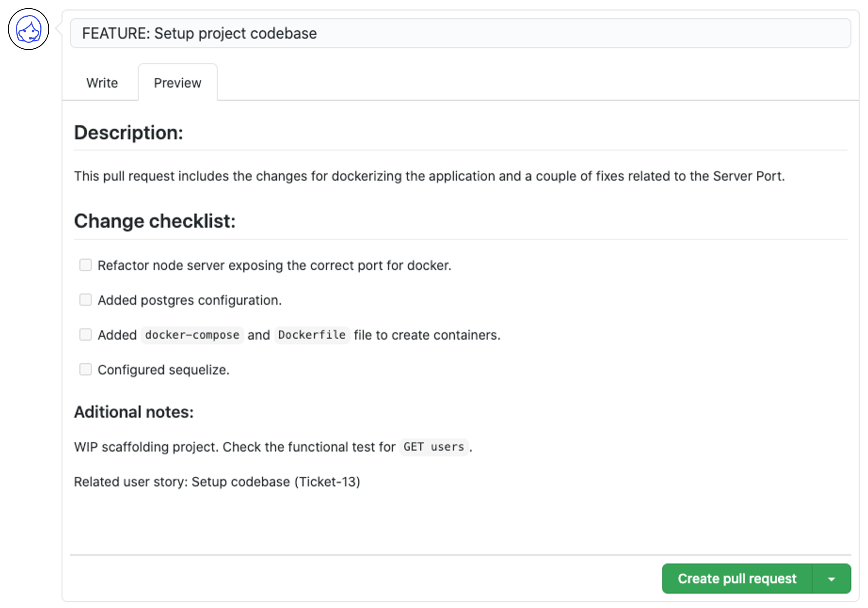Click the docker-compose code label
This screenshot has height=608, width=868.
tap(192, 335)
